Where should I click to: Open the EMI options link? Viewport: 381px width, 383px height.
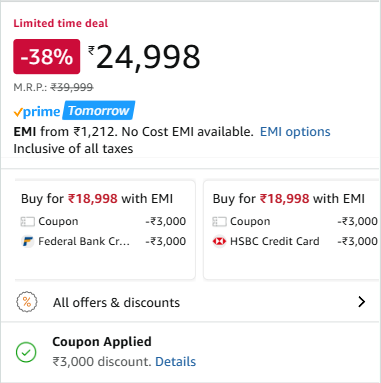pos(295,132)
